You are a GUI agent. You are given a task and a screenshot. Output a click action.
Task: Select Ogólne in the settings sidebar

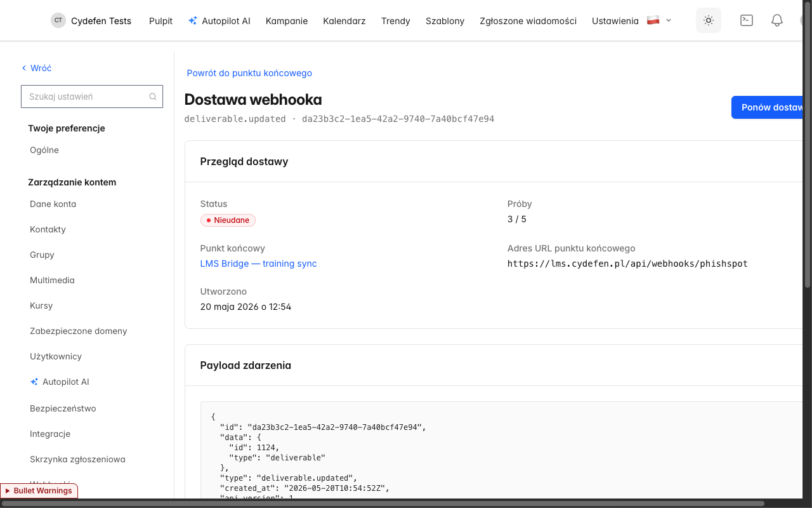click(44, 150)
